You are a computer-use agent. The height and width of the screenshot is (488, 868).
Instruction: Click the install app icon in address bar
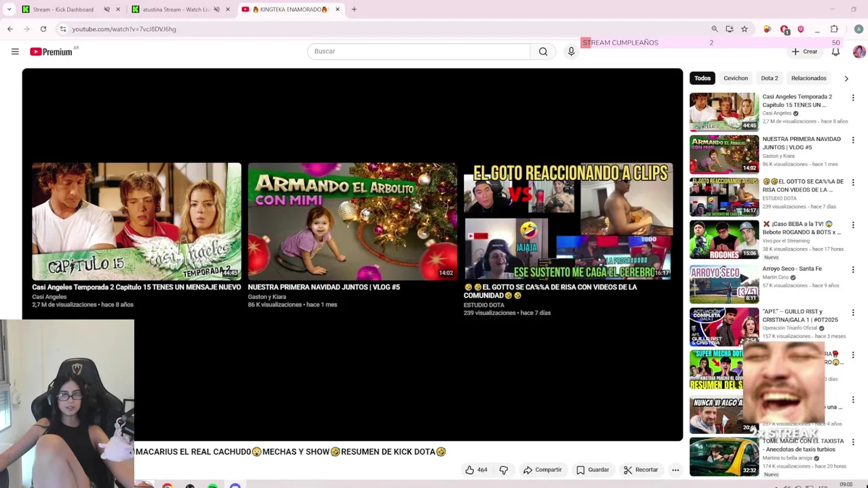click(729, 29)
